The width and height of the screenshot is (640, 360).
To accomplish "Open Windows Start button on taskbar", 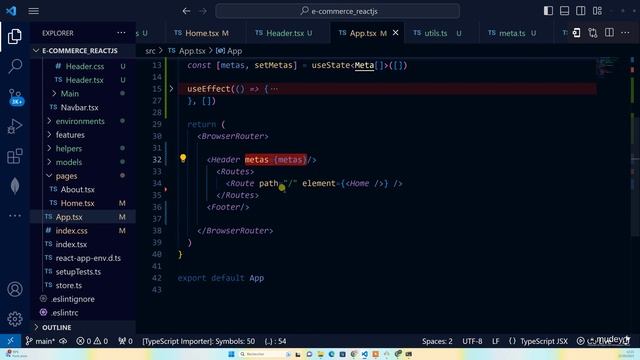I will tap(231, 354).
